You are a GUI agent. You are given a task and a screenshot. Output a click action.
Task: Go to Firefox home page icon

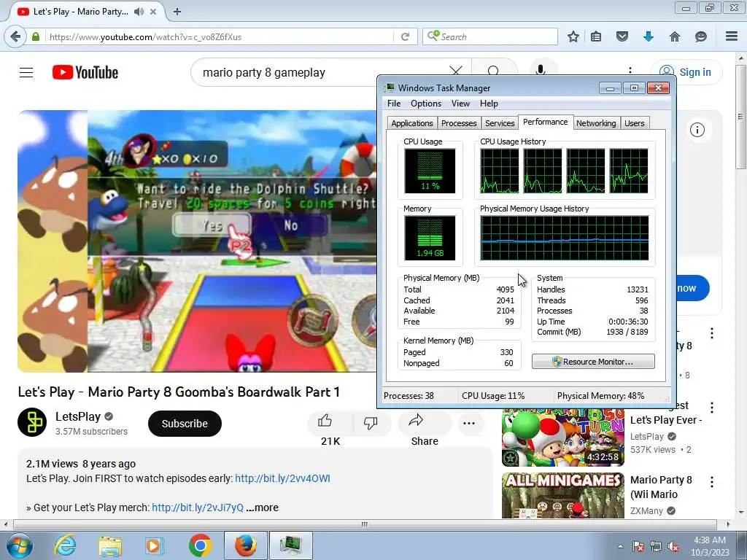(675, 36)
